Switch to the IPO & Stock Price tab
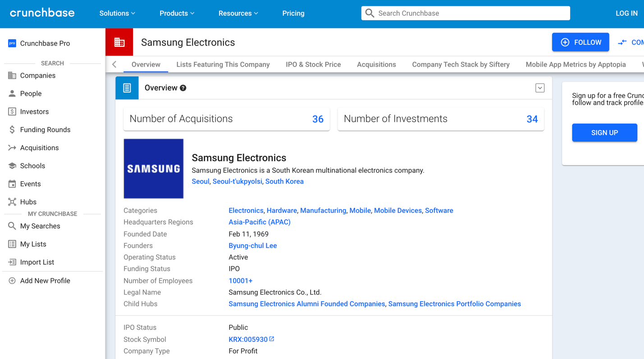Viewport: 644px width, 359px height. coord(313,64)
